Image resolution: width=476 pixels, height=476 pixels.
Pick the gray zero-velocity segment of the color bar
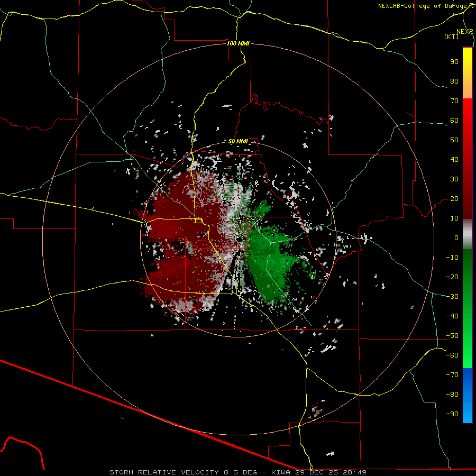pyautogui.click(x=467, y=234)
